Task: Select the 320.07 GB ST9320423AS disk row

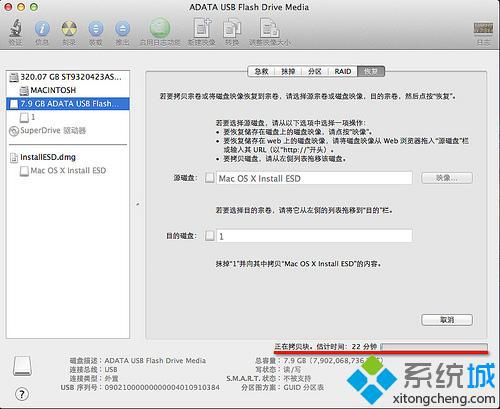Action: [68, 77]
